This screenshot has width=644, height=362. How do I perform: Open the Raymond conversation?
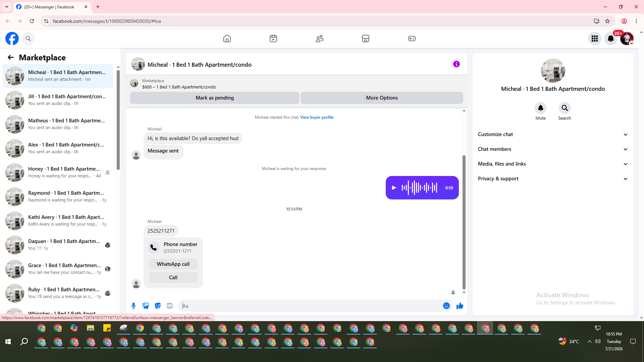pos(58,196)
